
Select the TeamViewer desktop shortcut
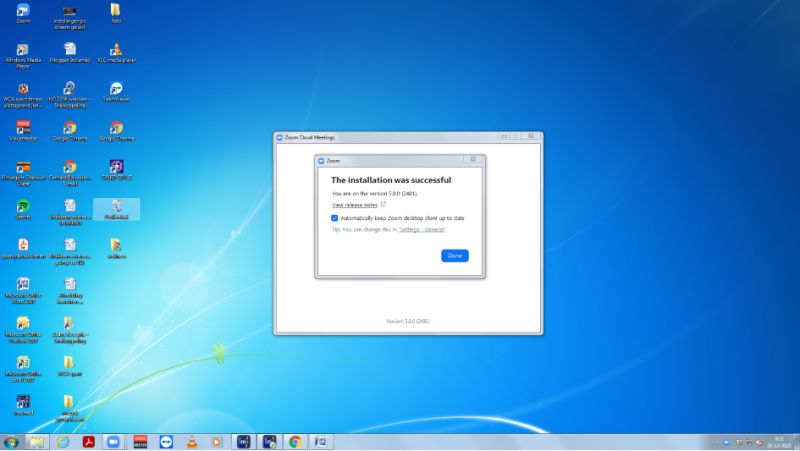[116, 92]
